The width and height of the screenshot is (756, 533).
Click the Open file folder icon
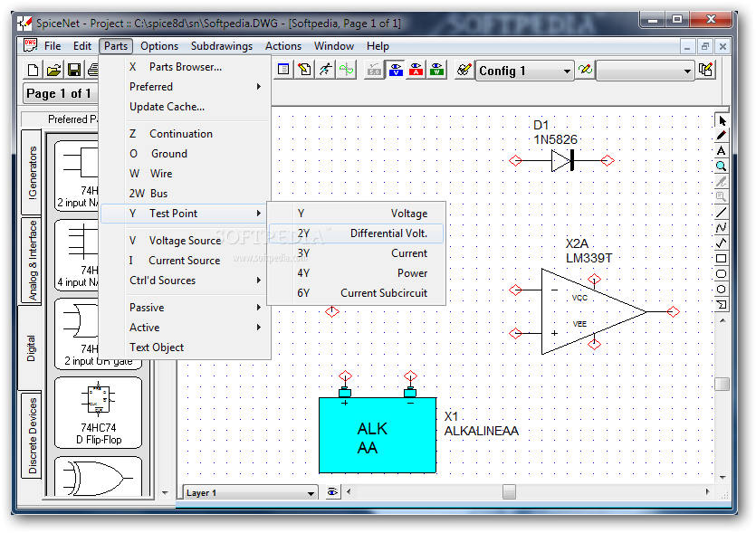tap(53, 71)
